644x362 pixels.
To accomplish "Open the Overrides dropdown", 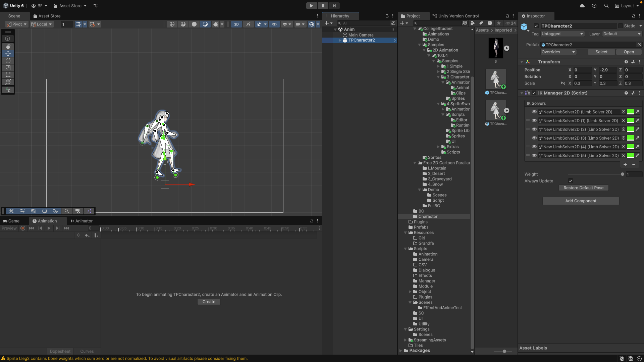I will [558, 52].
